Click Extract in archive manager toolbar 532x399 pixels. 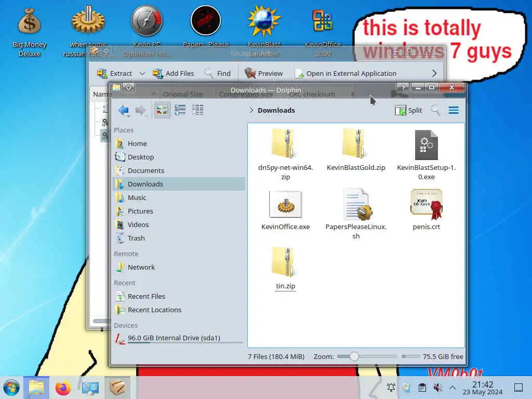coord(115,73)
